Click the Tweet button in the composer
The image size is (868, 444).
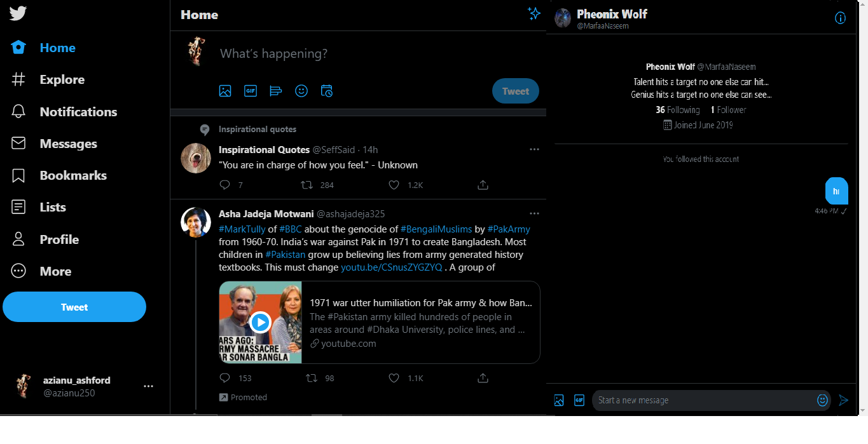click(x=516, y=91)
